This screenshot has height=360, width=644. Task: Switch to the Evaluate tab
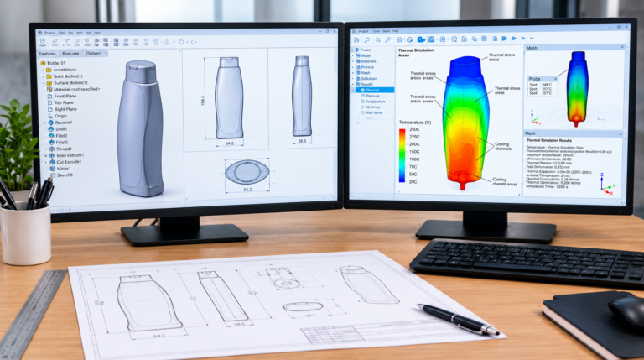70,54
